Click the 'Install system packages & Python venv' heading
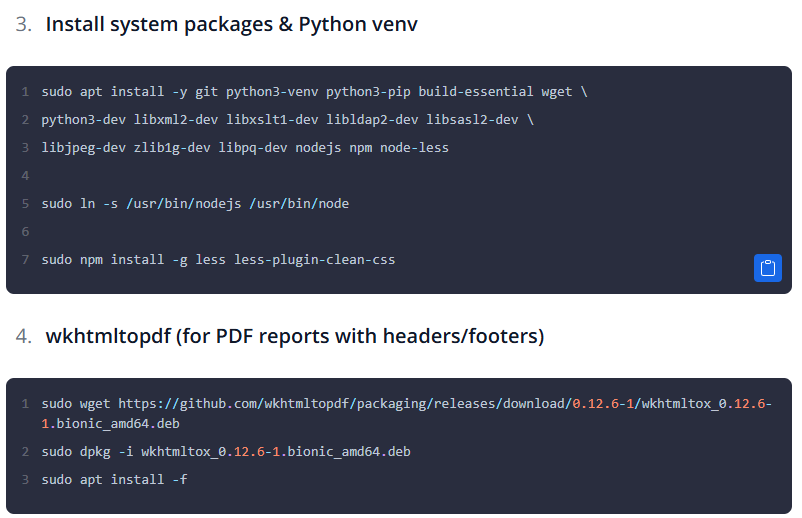802x518 pixels. point(231,24)
